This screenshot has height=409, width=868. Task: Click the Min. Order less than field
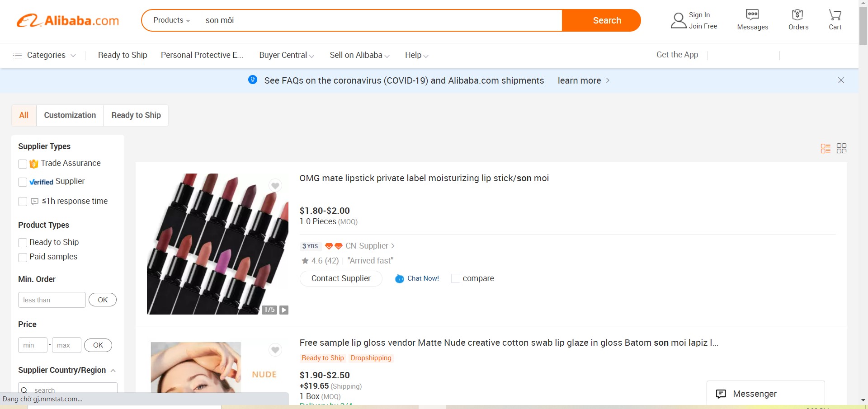click(52, 300)
